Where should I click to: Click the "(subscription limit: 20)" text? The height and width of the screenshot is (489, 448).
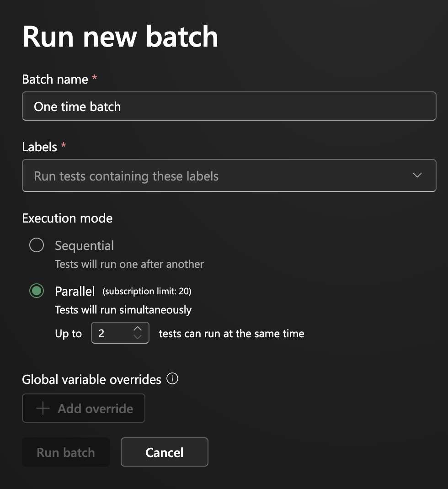147,291
